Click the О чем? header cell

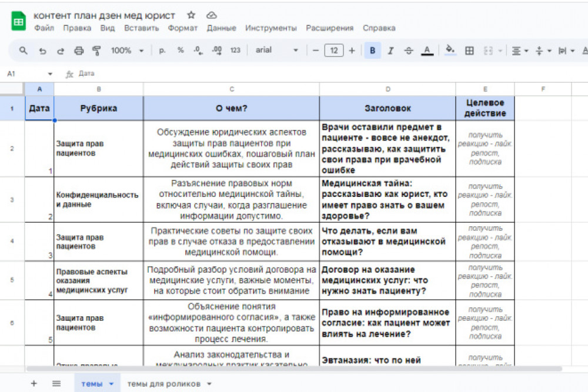(231, 108)
